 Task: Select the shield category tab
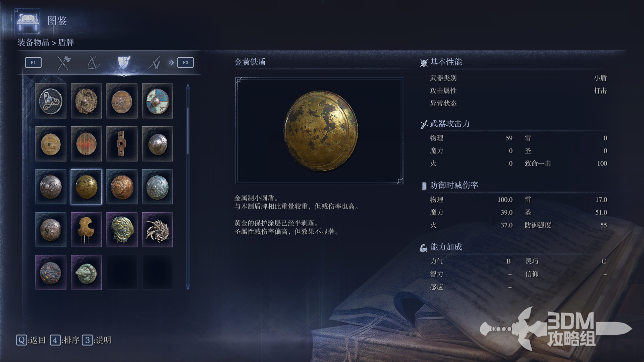click(x=124, y=63)
